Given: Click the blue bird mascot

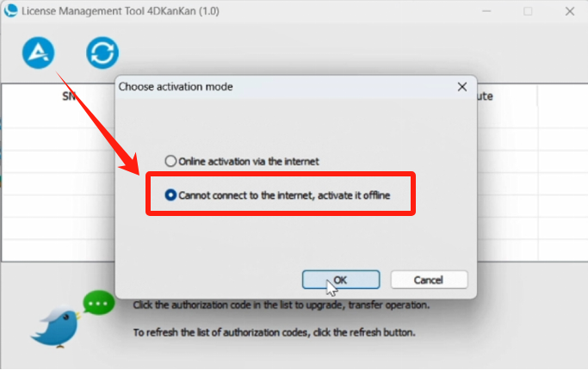Looking at the screenshot, I should point(55,327).
